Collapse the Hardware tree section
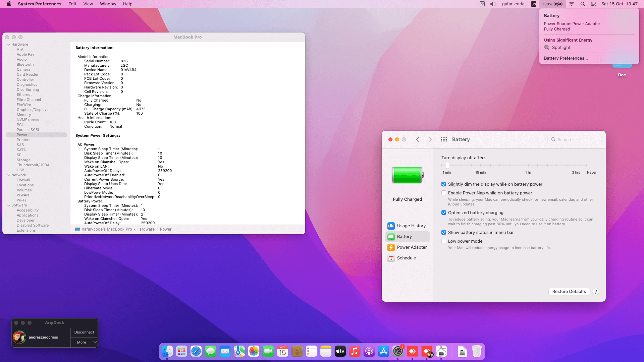This screenshot has width=644, height=362. [x=9, y=45]
